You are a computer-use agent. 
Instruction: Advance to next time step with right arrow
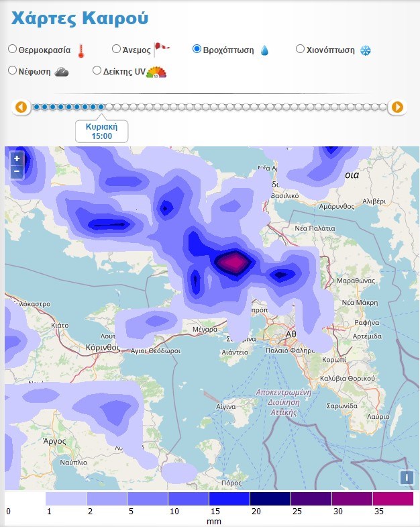click(x=397, y=107)
